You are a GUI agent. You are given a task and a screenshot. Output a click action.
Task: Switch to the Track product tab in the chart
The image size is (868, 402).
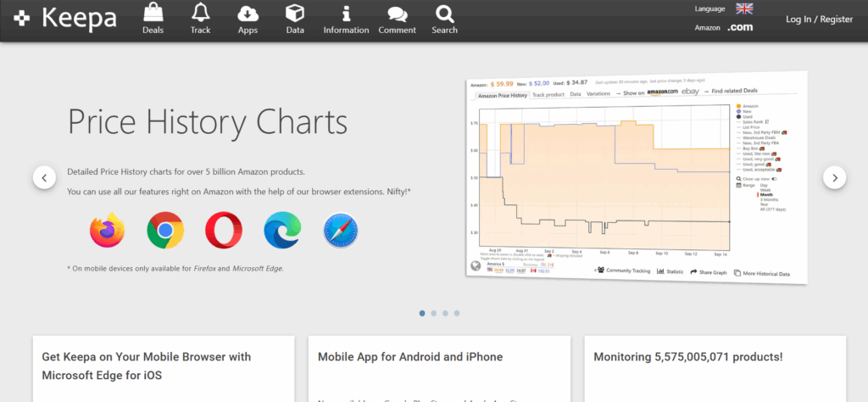(x=548, y=95)
